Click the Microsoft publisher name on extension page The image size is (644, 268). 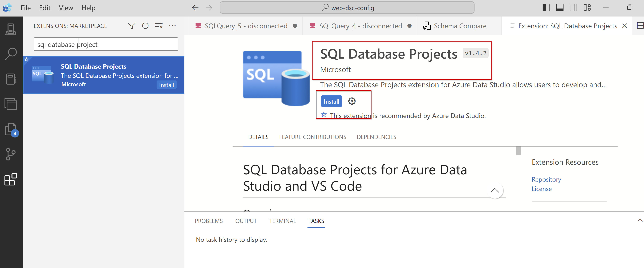coord(335,70)
